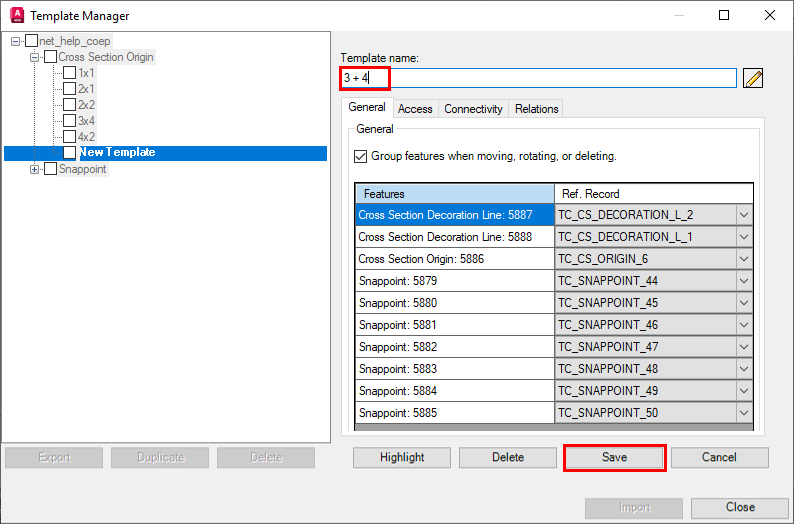The width and height of the screenshot is (794, 524).
Task: Open the TC_SNAPPOINT_44 Ref. Record dropdown
Action: (x=743, y=281)
